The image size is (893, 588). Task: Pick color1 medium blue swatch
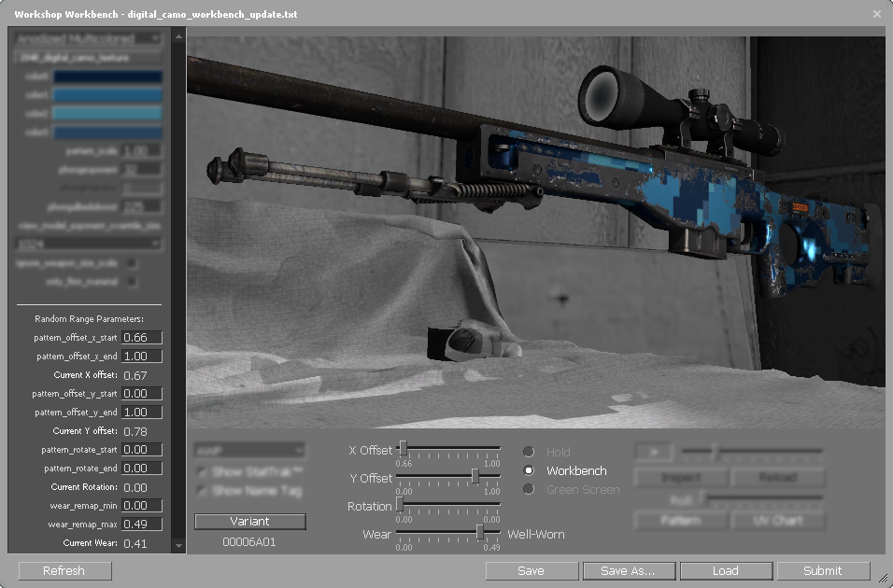pyautogui.click(x=107, y=94)
